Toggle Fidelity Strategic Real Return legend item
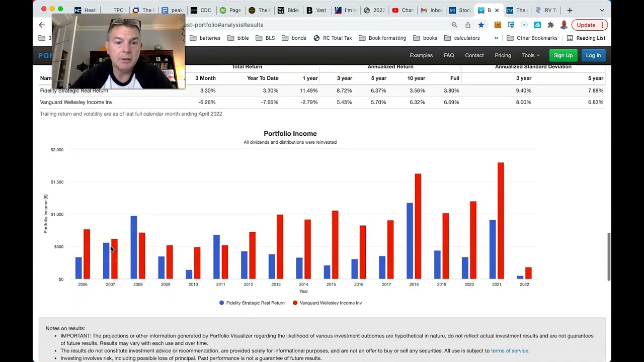 pyautogui.click(x=252, y=303)
